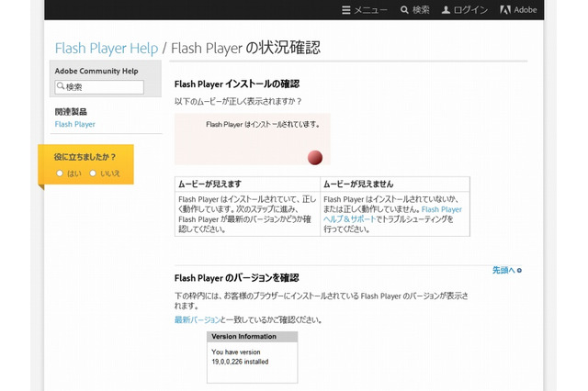Open Flash Player ヘルプ＆サポート link

[x=392, y=214]
